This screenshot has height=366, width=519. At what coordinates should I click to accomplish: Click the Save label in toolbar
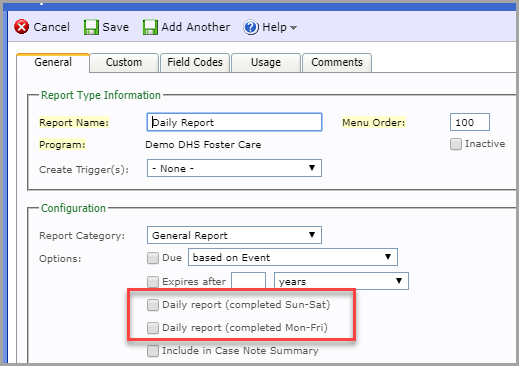[115, 27]
